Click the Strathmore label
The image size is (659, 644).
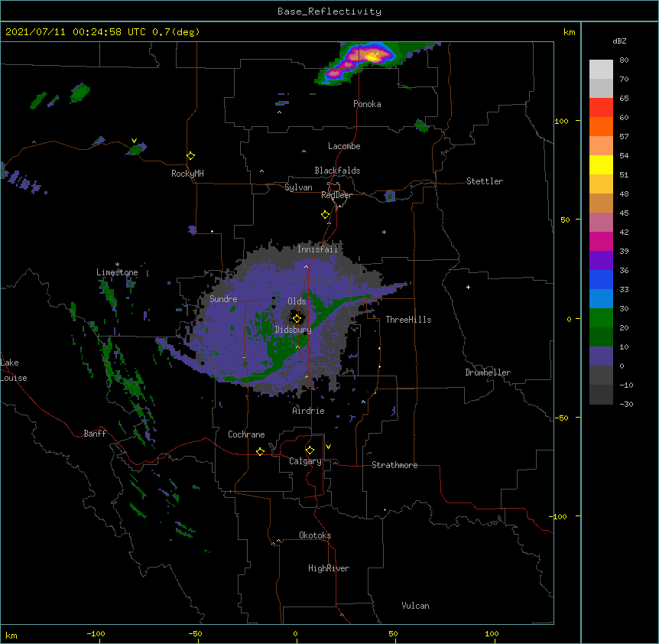(394, 465)
